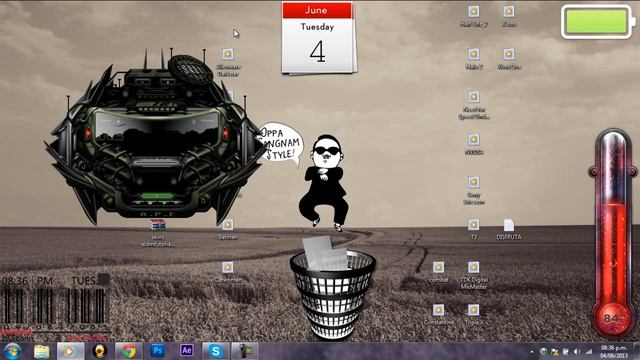The height and width of the screenshot is (360, 640).
Task: Open the Constantine video file
Action: [438, 314]
